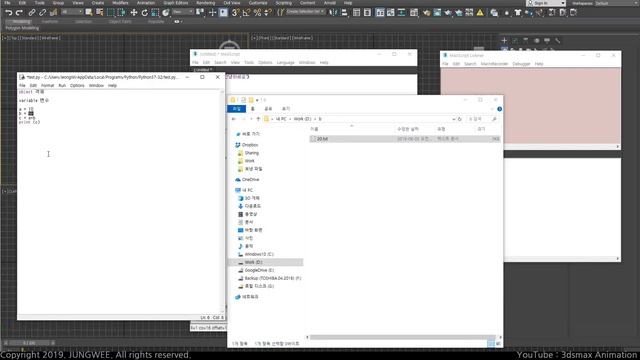Image resolution: width=640 pixels, height=360 pixels.
Task: Click the yellow warning triangle toolbar icon
Action: pyautogui.click(x=480, y=13)
